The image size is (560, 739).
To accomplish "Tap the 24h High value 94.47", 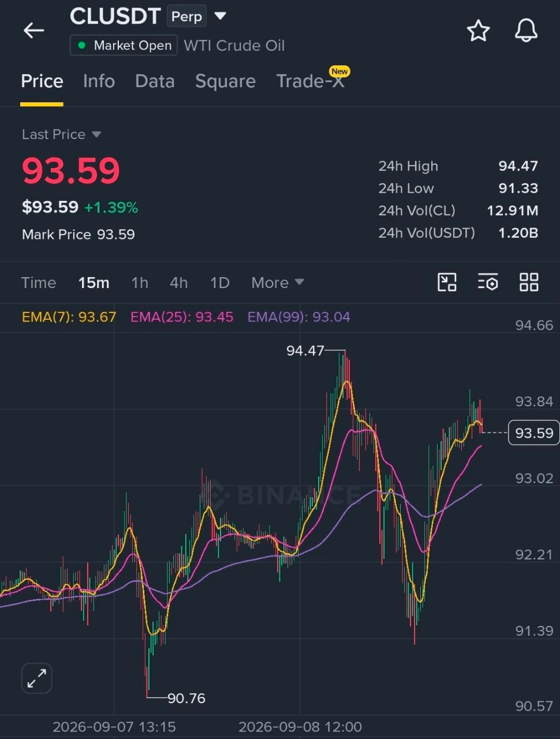I will tap(518, 166).
